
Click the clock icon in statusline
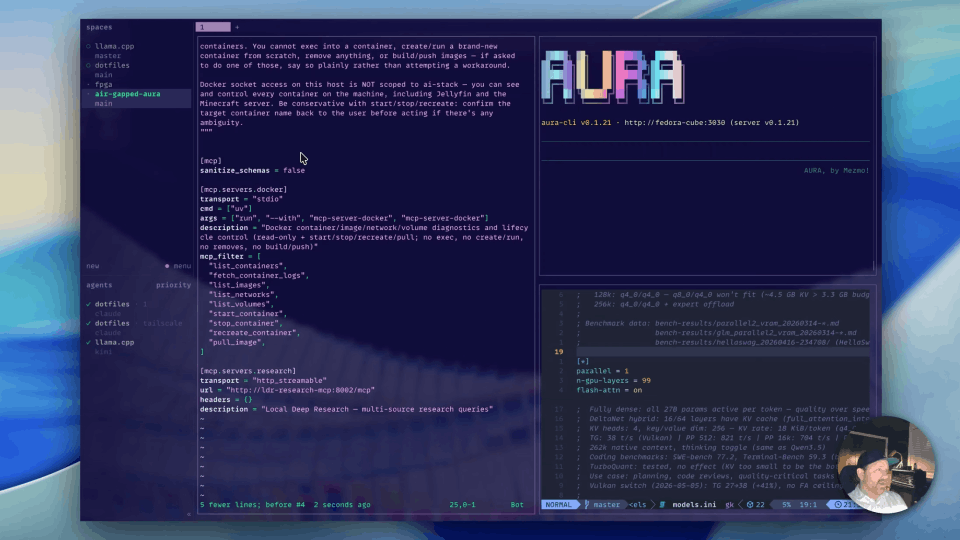[838, 504]
